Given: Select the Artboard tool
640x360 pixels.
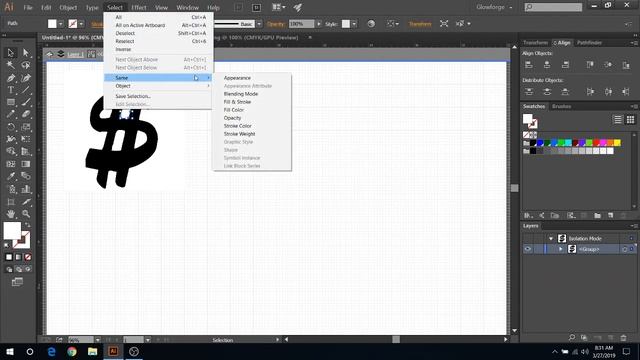Looking at the screenshot, I should pos(11,202).
